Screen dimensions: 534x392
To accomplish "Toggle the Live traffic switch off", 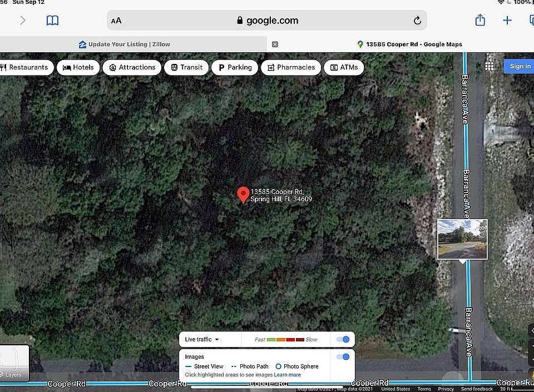I will pos(343,339).
